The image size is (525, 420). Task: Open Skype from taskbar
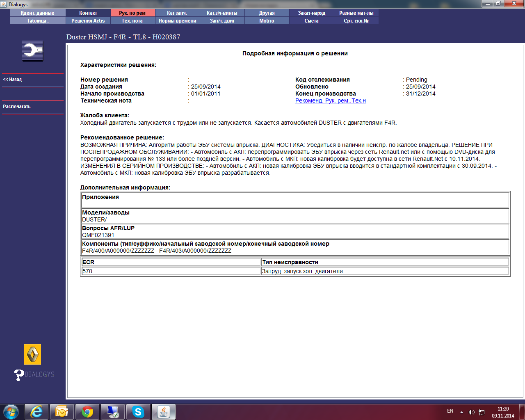pyautogui.click(x=138, y=412)
